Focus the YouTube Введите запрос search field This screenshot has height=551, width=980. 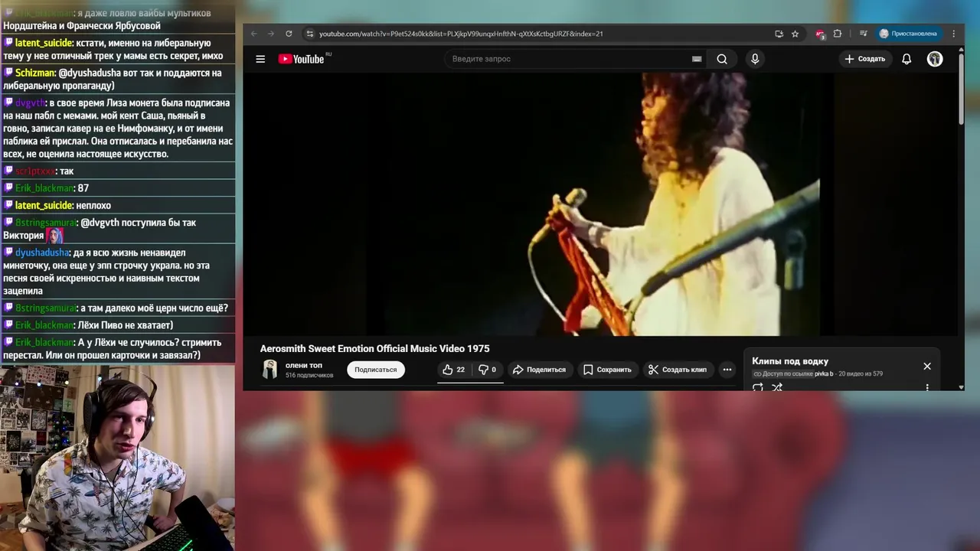[567, 59]
